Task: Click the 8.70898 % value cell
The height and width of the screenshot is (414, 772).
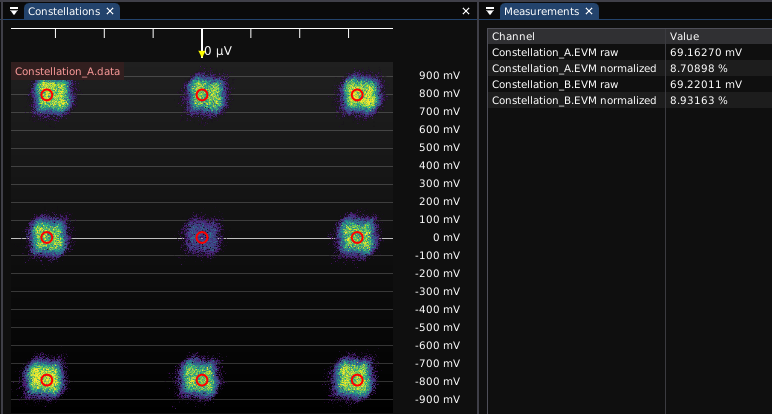Action: 698,68
